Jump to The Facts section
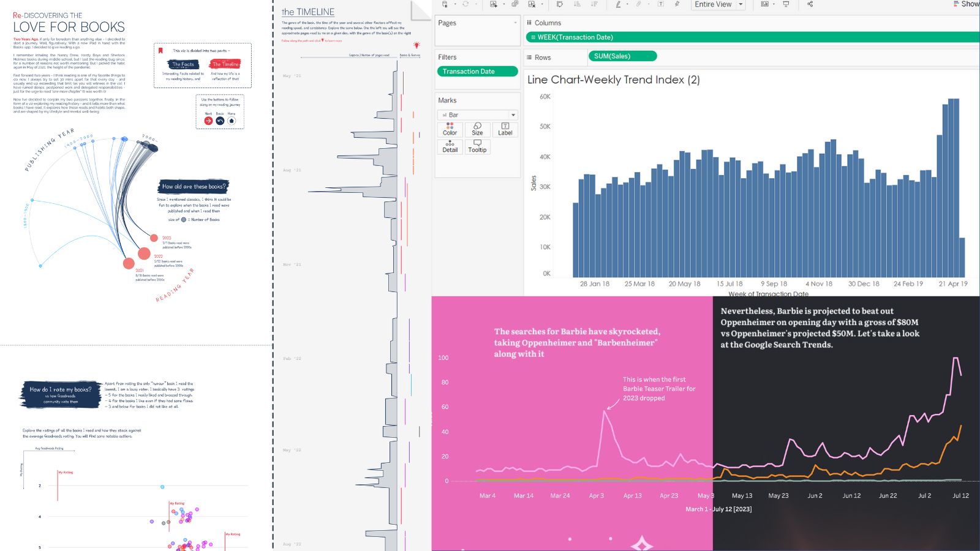Viewport: 980px width, 551px height. [x=183, y=64]
